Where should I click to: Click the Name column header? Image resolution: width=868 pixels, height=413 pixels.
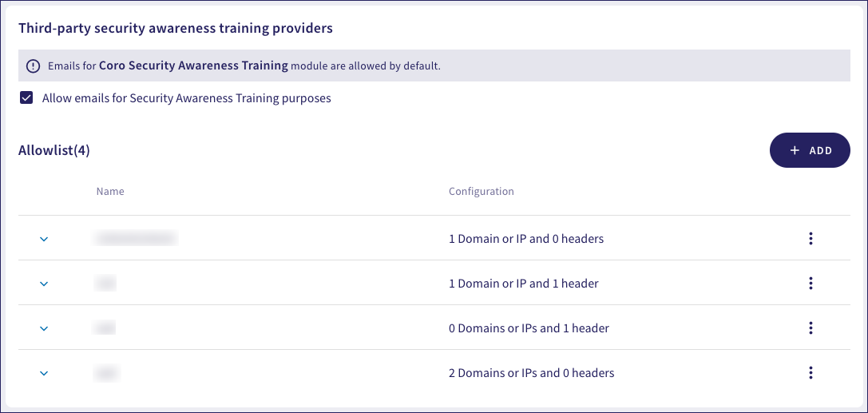(x=110, y=192)
